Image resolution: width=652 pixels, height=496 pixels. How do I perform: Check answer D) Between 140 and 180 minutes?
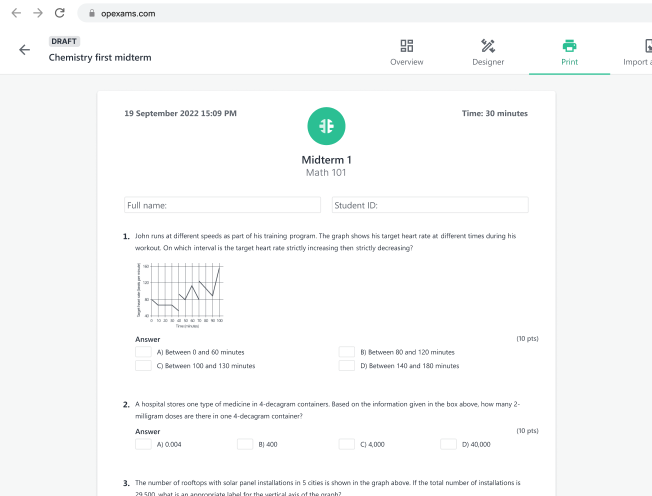point(346,366)
